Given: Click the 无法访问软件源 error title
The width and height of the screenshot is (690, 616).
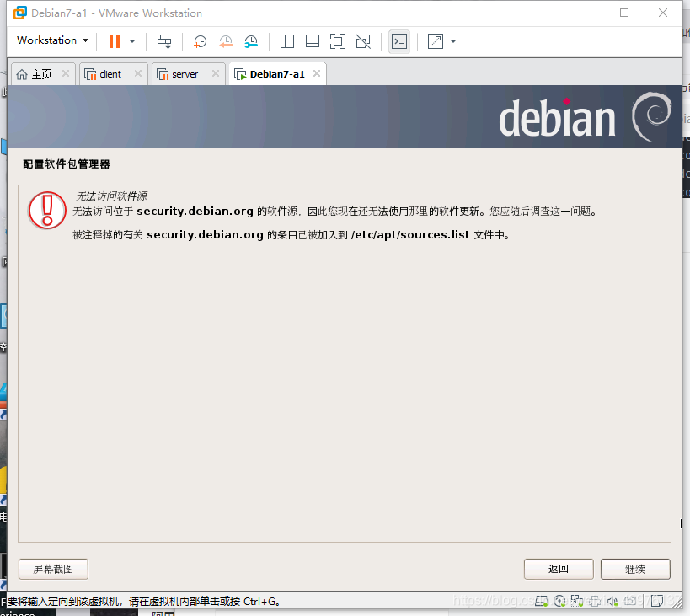Looking at the screenshot, I should tap(112, 196).
